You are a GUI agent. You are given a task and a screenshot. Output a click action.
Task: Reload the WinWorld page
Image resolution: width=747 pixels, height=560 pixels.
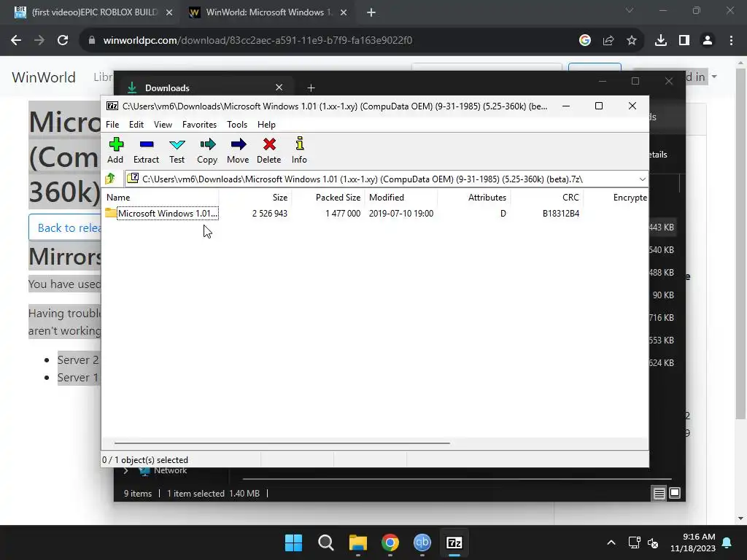(x=63, y=40)
